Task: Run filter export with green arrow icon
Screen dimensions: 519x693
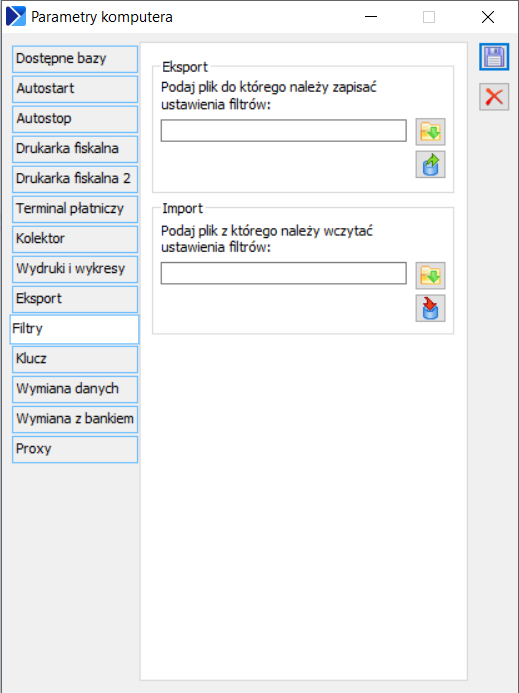Action: tap(430, 164)
